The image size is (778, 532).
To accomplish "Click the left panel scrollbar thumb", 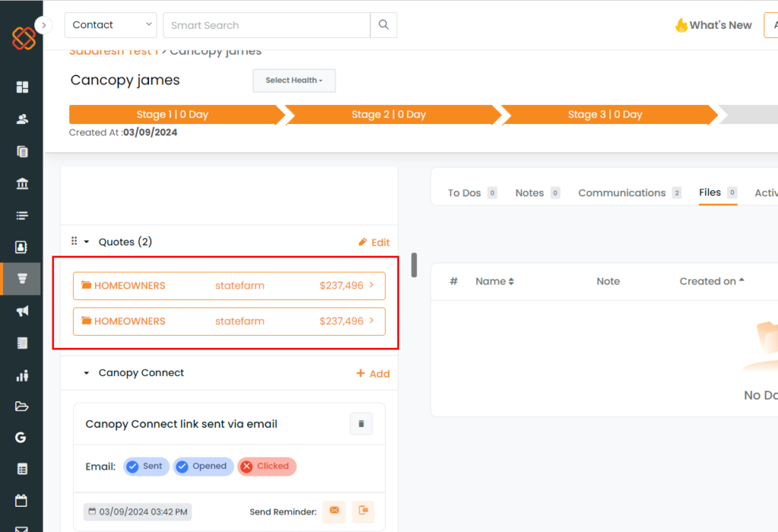I will click(414, 265).
